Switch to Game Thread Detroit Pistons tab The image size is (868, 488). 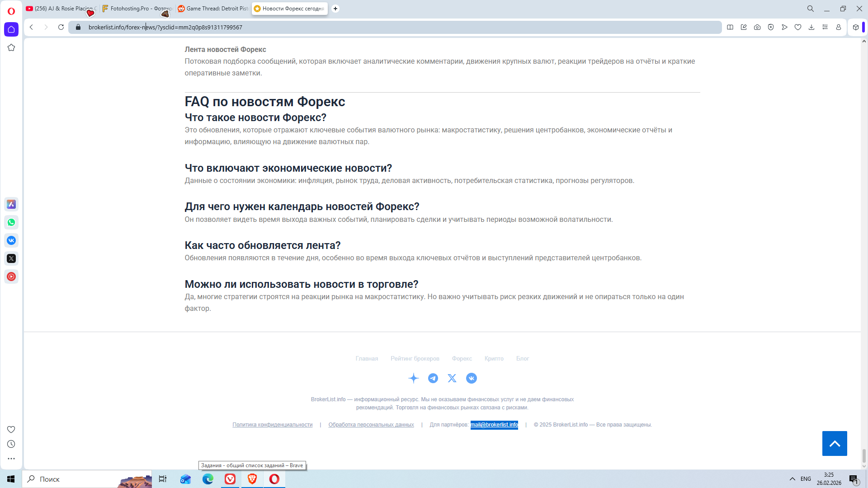click(x=214, y=9)
